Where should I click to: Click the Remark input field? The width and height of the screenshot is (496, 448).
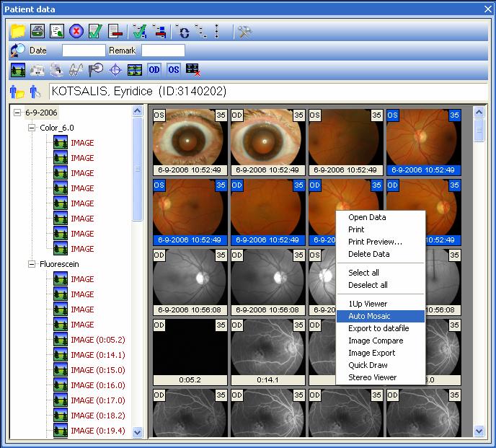163,50
